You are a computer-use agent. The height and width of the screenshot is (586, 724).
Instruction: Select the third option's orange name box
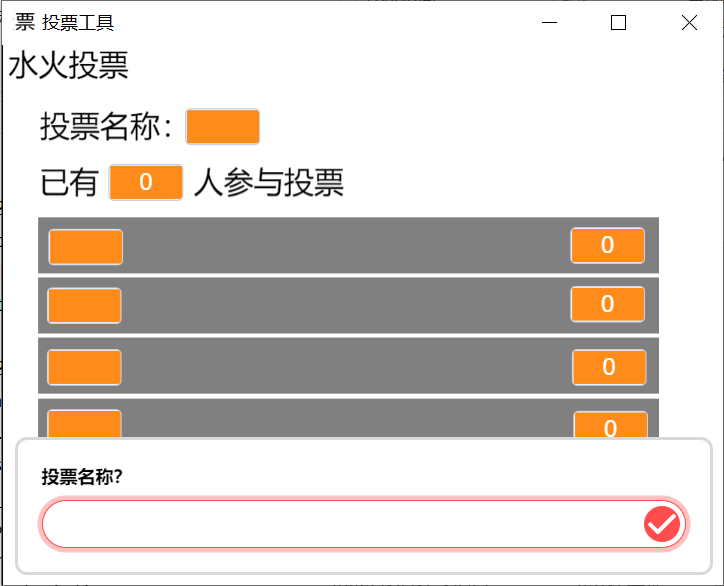84,367
